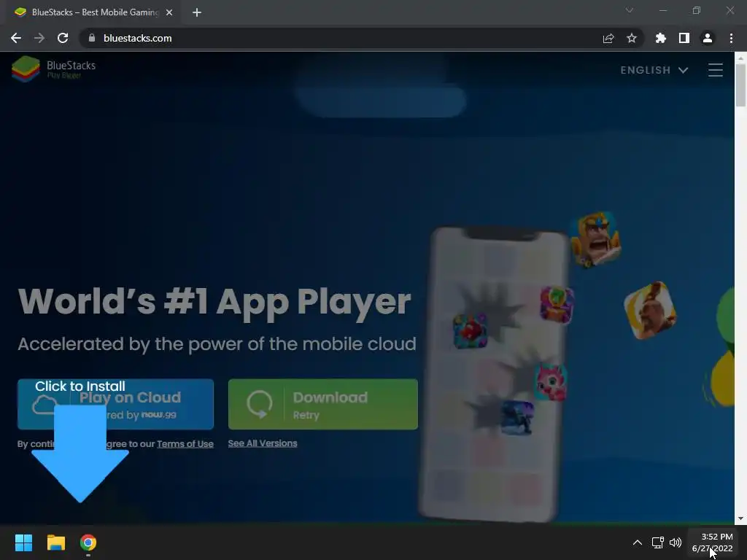The height and width of the screenshot is (560, 747).
Task: Toggle the Chrome side panel icon
Action: click(684, 38)
